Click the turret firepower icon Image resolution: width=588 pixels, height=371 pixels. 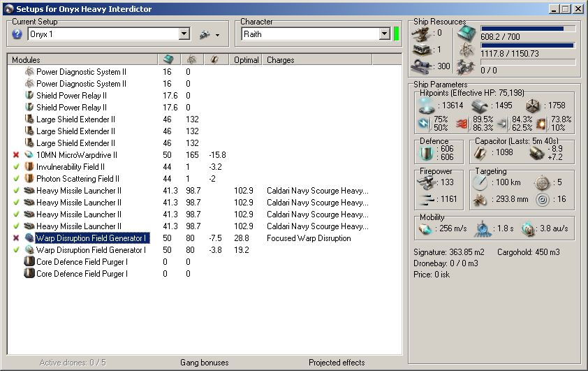click(425, 182)
